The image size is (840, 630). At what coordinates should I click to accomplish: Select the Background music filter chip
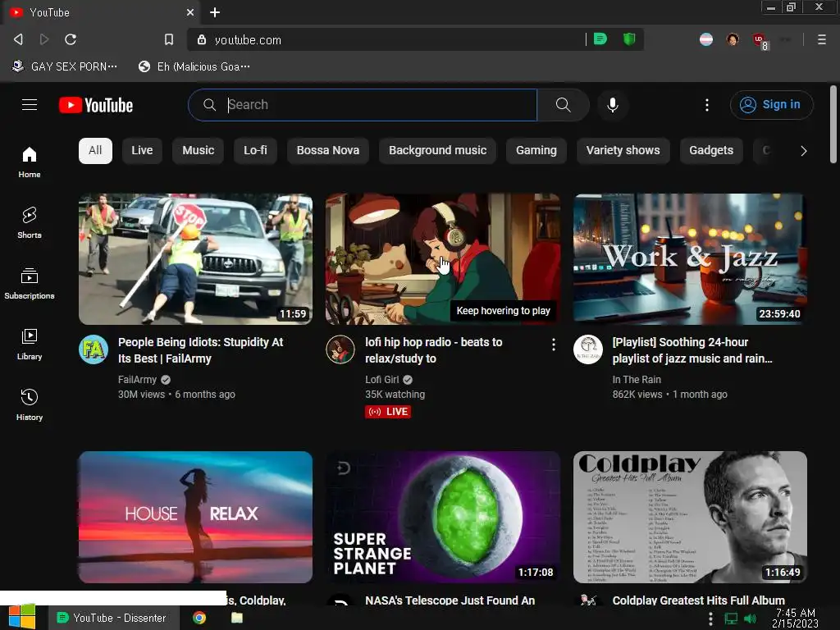tap(438, 151)
